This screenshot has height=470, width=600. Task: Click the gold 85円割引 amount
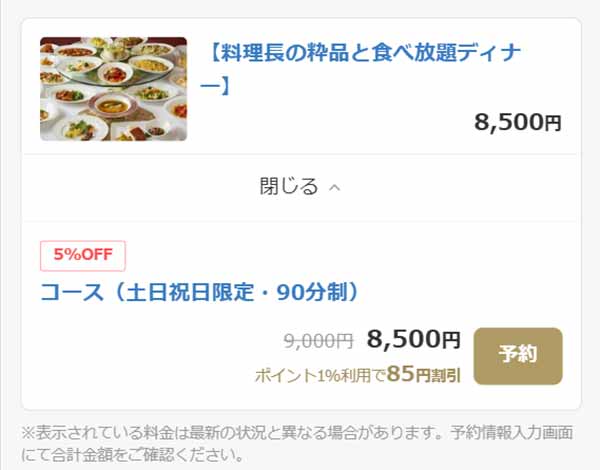(x=423, y=374)
